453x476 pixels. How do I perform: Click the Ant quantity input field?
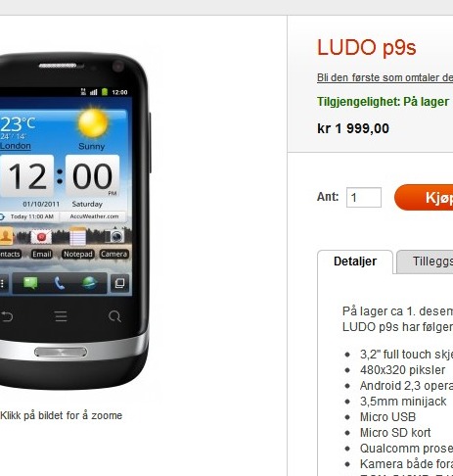pyautogui.click(x=364, y=197)
